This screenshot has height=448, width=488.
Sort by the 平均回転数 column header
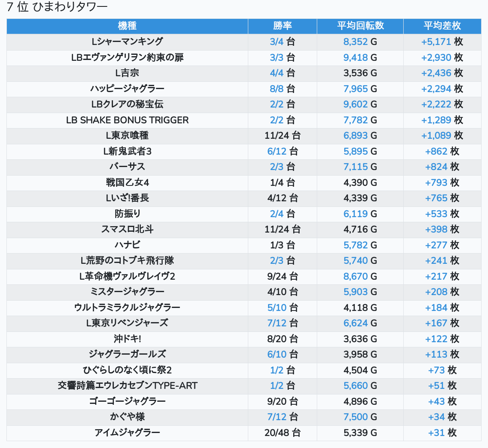click(360, 26)
